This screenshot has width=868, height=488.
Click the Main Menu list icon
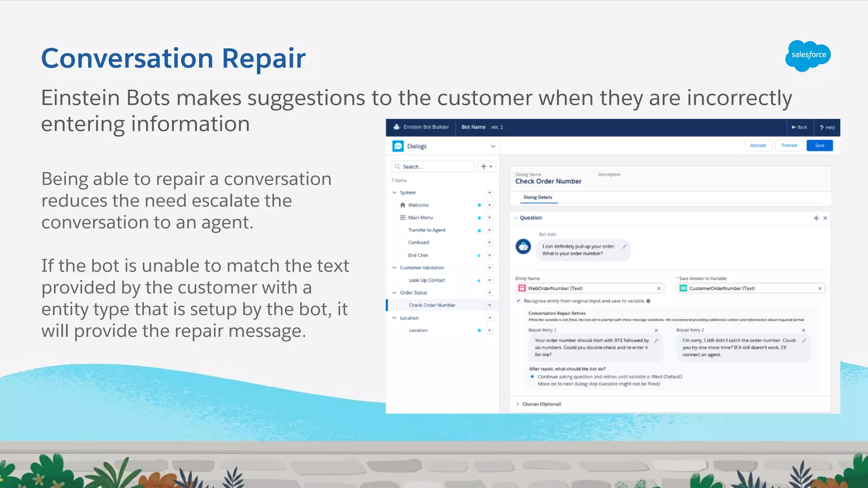[x=403, y=217]
